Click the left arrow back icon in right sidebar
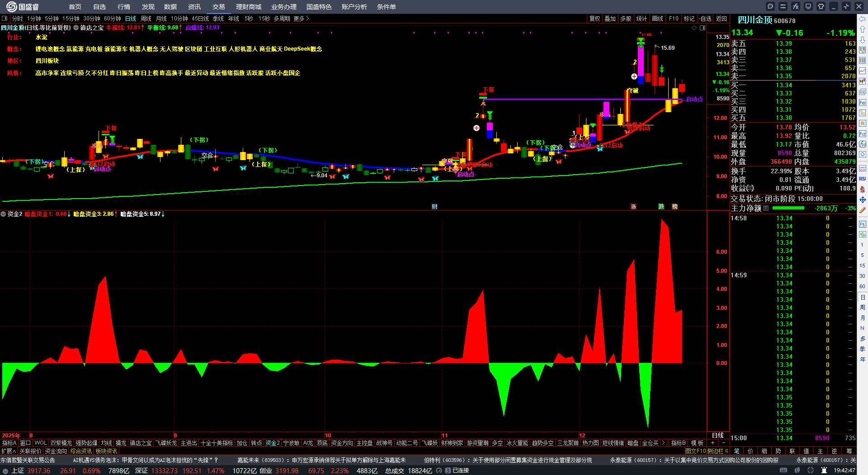868x475 pixels. click(863, 19)
